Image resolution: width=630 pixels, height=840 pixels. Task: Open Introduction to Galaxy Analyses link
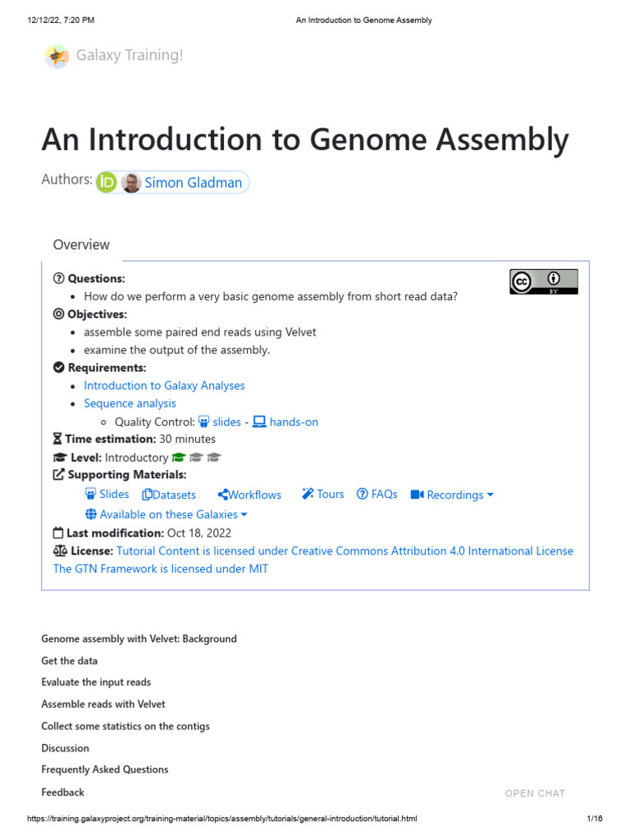click(164, 386)
